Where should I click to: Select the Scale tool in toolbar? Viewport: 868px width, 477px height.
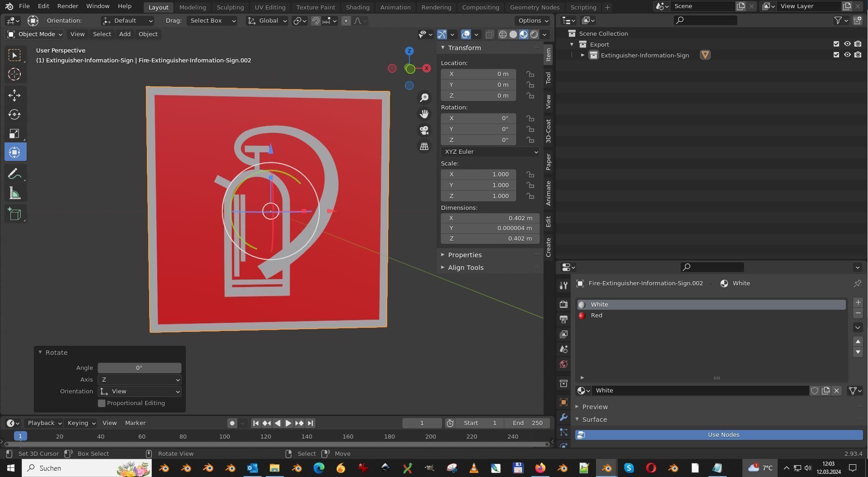click(14, 133)
